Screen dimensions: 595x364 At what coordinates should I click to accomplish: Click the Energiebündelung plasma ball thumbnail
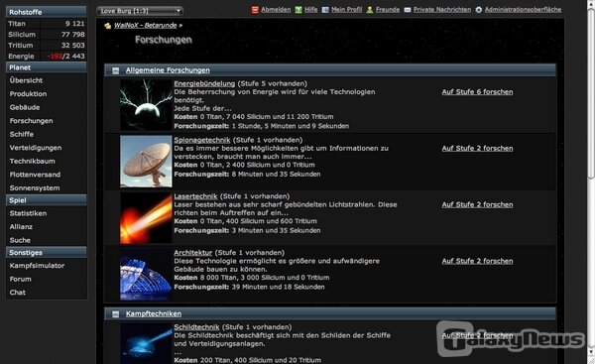coord(146,105)
